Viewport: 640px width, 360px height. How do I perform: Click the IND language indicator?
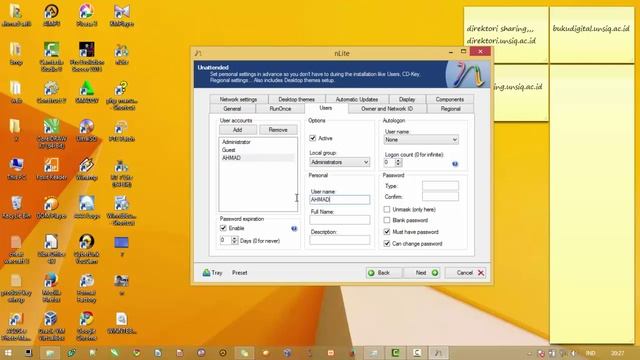(590, 353)
